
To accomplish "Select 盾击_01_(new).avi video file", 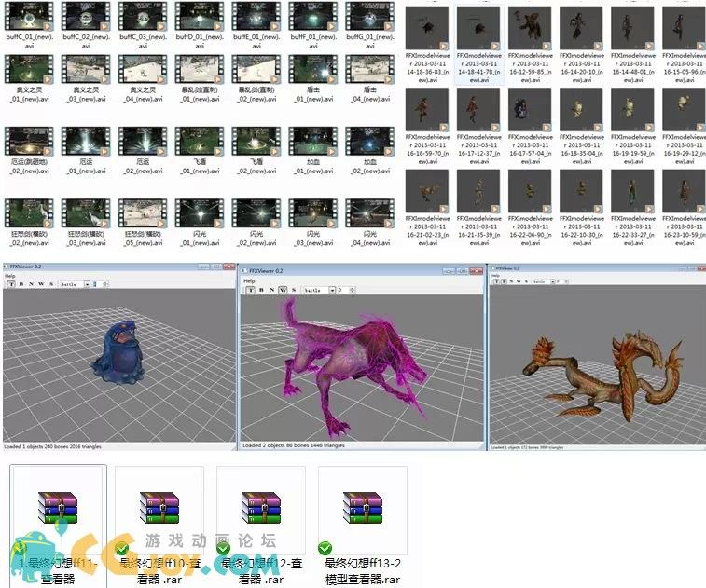I will pyautogui.click(x=313, y=78).
